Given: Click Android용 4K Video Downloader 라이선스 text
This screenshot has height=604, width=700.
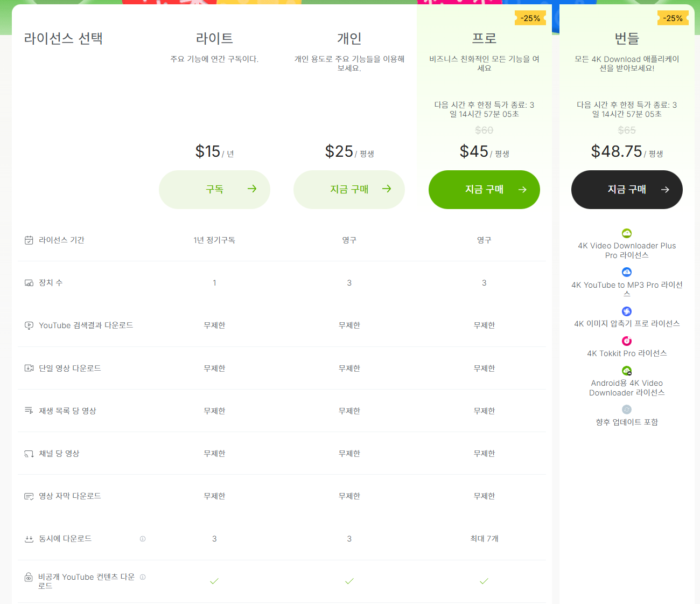Looking at the screenshot, I should coord(627,388).
